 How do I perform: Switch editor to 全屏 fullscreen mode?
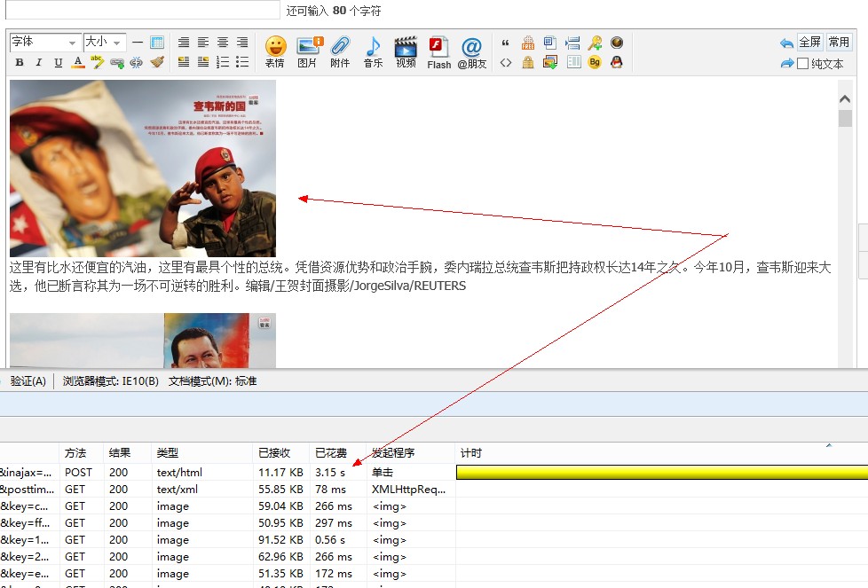tap(810, 42)
